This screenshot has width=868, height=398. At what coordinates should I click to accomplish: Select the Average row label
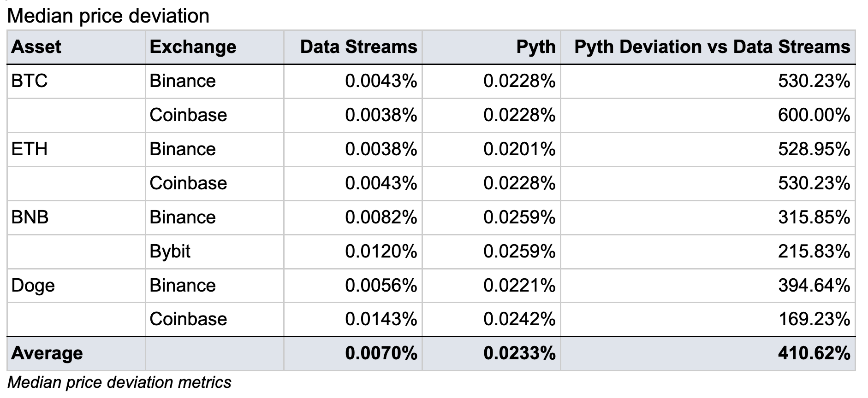click(x=47, y=353)
